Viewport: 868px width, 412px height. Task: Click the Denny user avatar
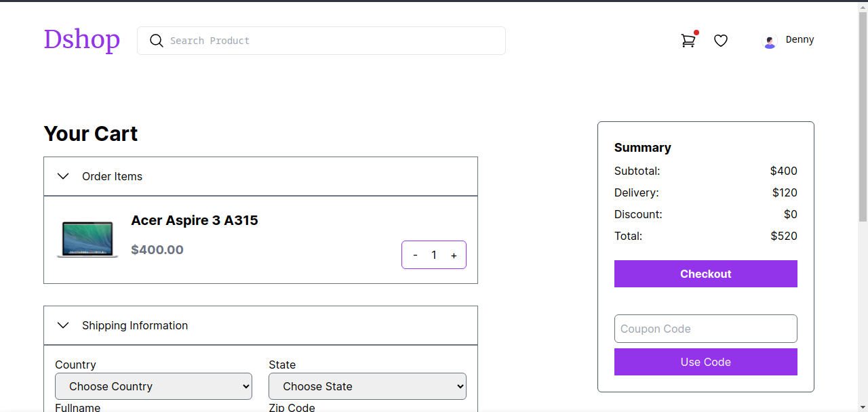point(770,42)
